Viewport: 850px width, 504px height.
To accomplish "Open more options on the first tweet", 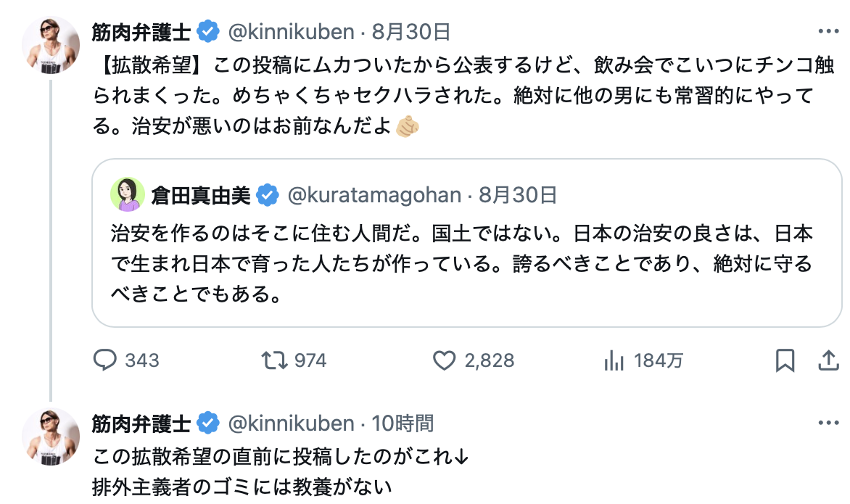I will coord(828,32).
